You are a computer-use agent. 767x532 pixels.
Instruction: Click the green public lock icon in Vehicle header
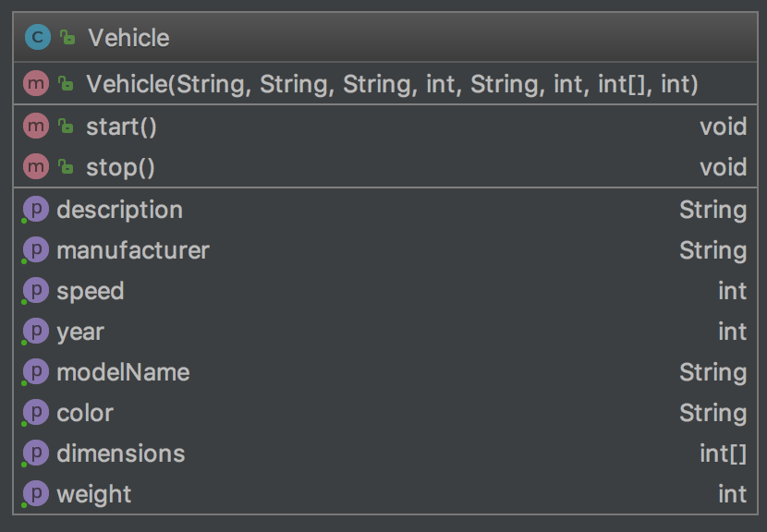(67, 37)
